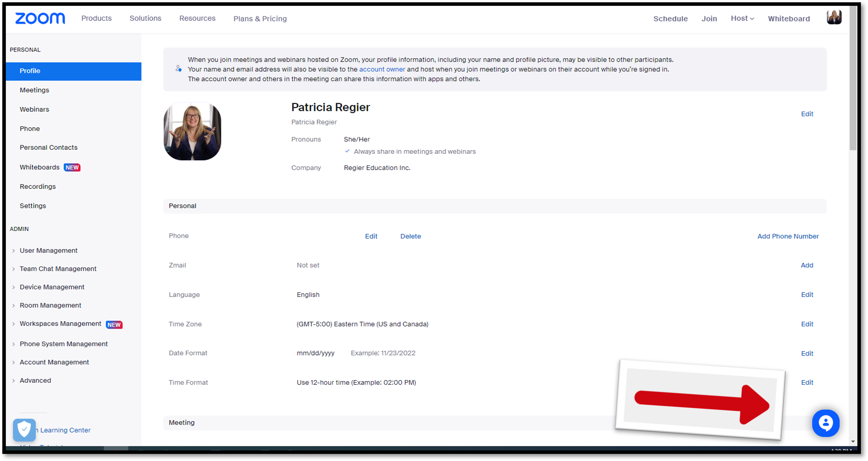Expand the User Management section
Screen dimensions: 868x461
click(x=13, y=250)
